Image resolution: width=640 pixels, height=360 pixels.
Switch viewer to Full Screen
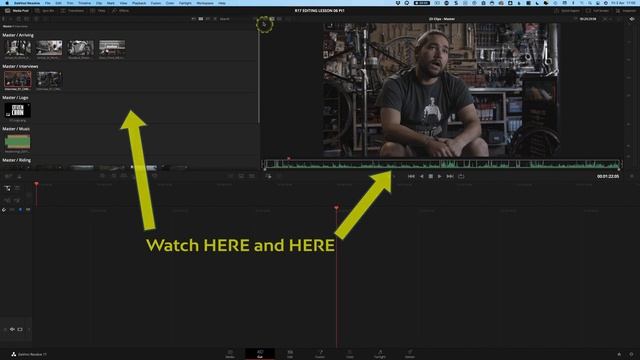[x=598, y=11]
